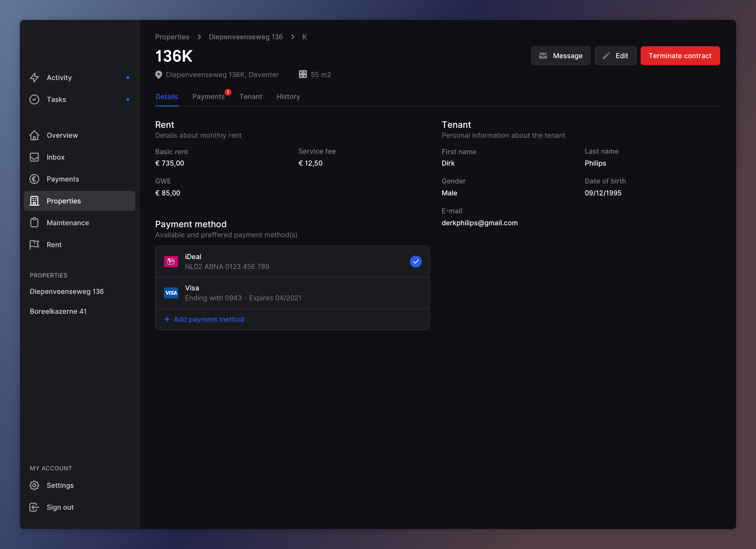Click the Payments euro icon in sidebar
Viewport: 756px width, 549px height.
point(34,179)
